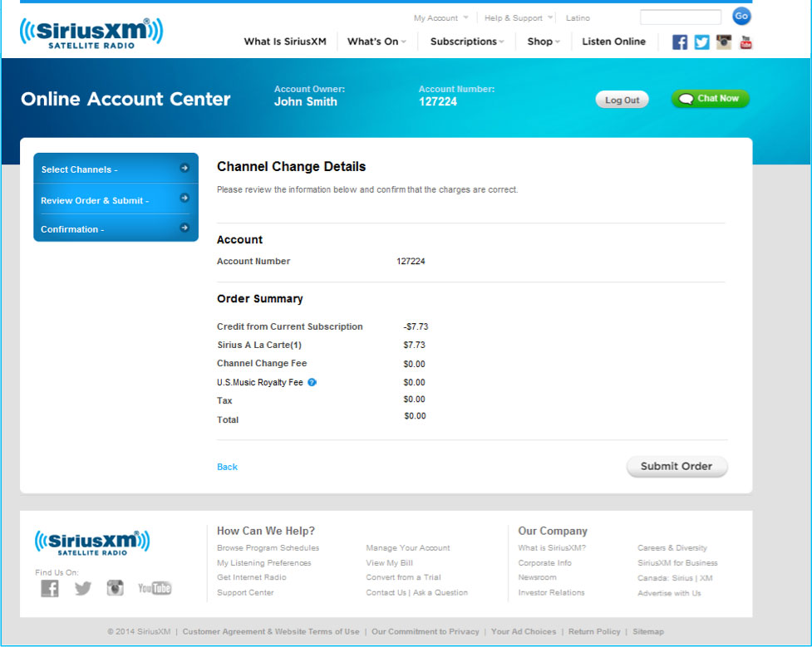812x647 pixels.
Task: Start a chat with Chat Now
Action: (x=710, y=98)
